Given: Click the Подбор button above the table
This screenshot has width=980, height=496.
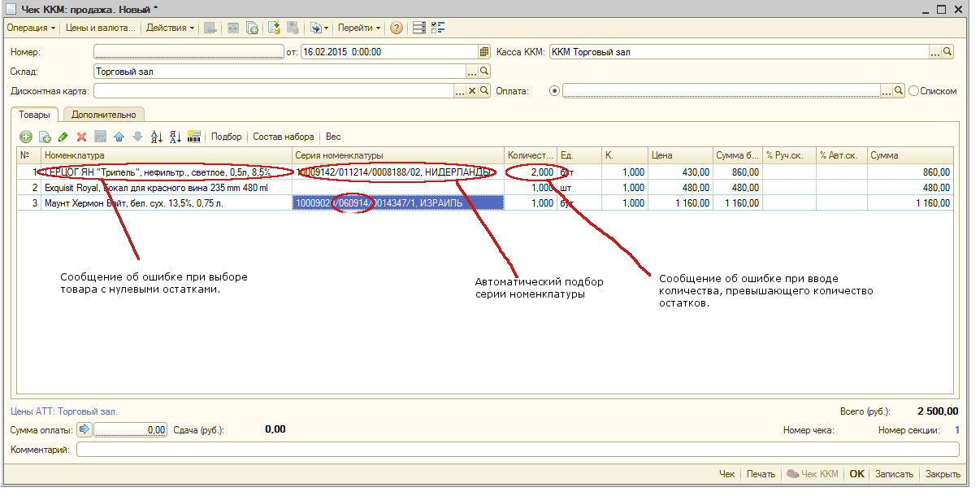Looking at the screenshot, I should tap(227, 137).
